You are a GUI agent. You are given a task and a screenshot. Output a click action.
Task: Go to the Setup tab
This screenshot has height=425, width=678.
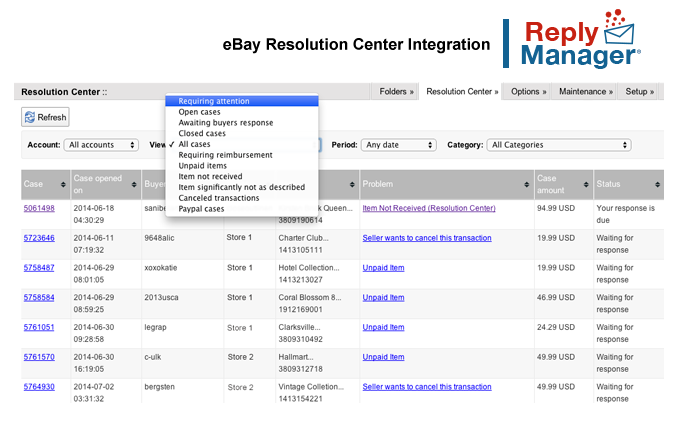tap(639, 91)
